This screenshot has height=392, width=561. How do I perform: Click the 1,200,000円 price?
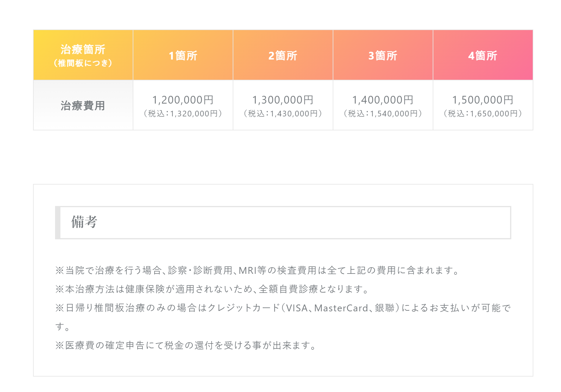(x=183, y=100)
